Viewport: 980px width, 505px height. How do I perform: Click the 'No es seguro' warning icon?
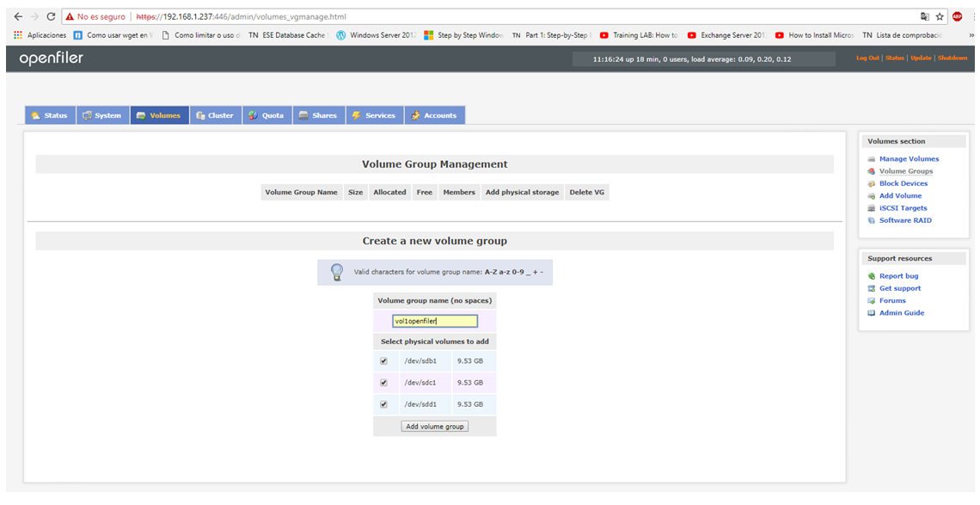coord(70,17)
